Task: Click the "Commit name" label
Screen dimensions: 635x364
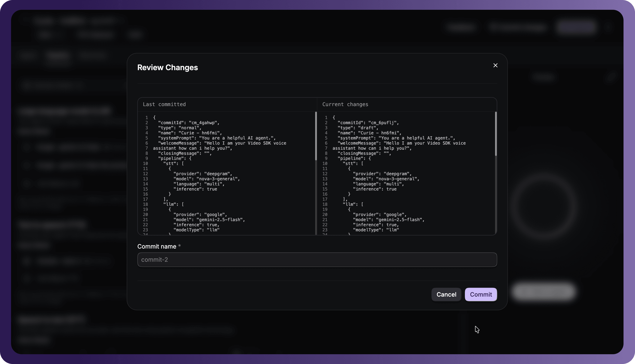Action: (157, 246)
